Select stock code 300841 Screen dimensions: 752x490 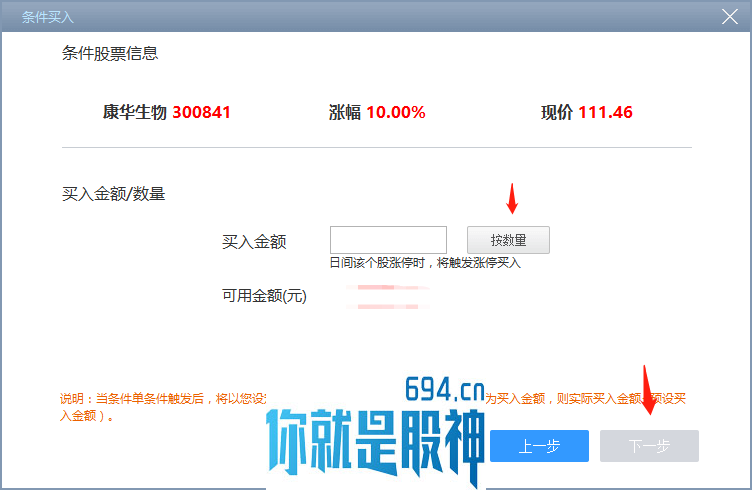pyautogui.click(x=201, y=112)
